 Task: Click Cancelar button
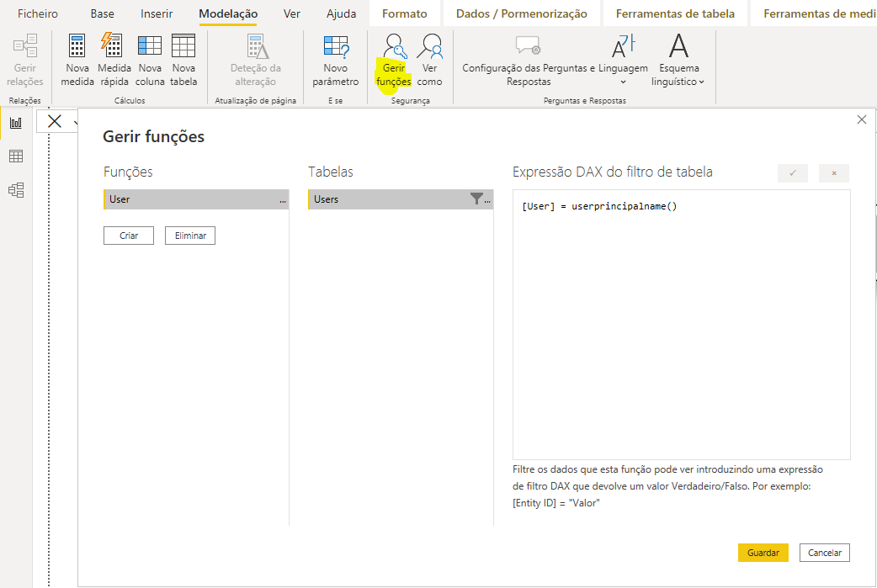coord(825,553)
